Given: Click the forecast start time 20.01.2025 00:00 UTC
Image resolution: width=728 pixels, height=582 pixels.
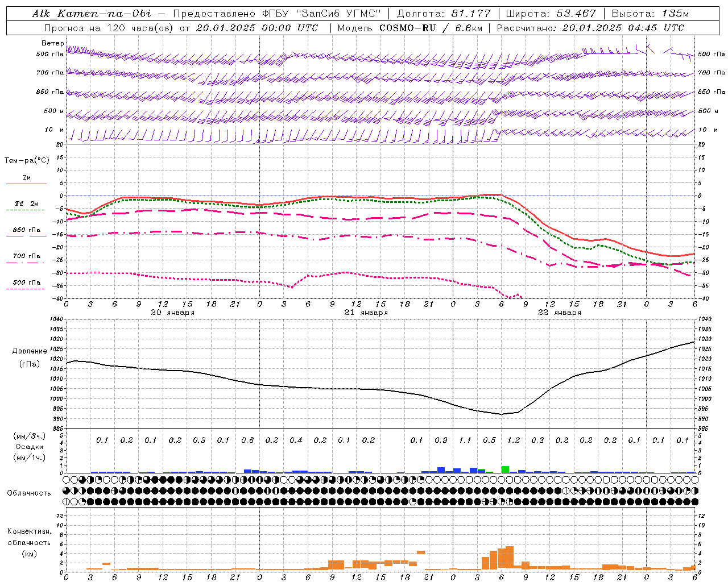Looking at the screenshot, I should (x=257, y=28).
